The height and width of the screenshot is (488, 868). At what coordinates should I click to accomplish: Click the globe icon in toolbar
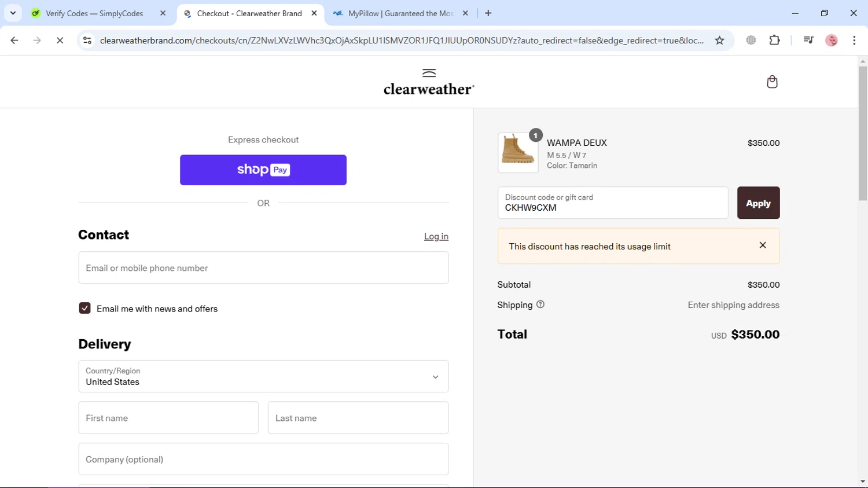click(751, 40)
